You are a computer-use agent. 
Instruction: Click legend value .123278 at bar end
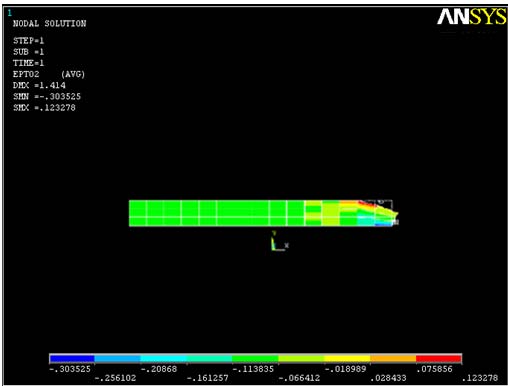[x=480, y=378]
